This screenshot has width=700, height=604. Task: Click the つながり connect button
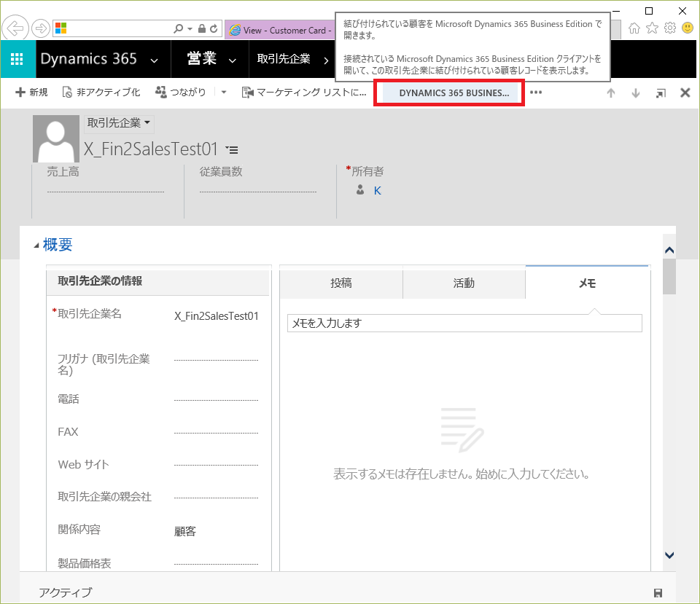pos(180,93)
